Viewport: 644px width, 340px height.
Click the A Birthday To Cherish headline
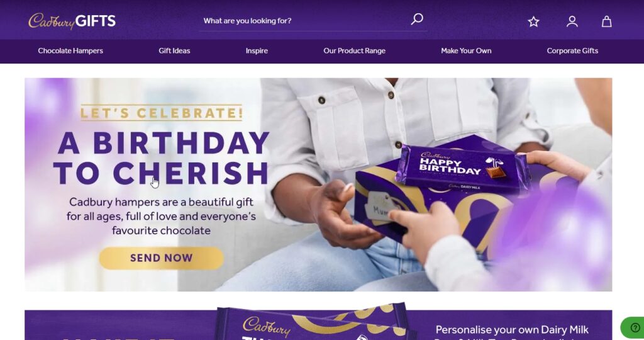pos(162,158)
